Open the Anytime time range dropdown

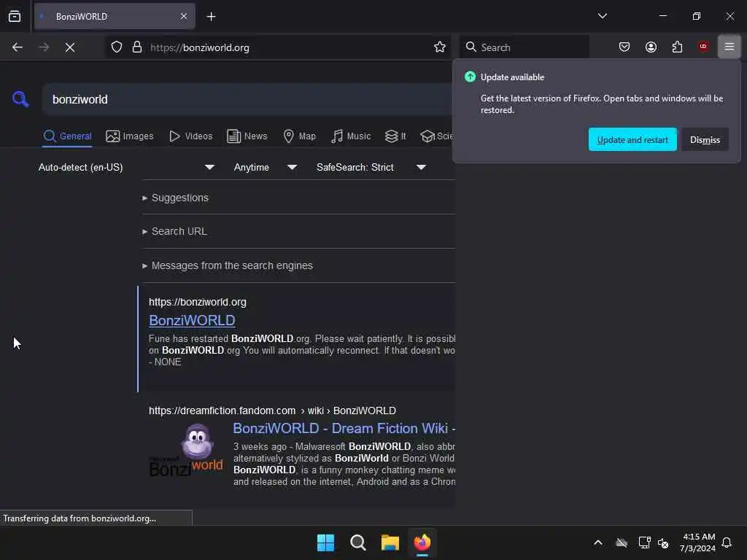click(266, 167)
